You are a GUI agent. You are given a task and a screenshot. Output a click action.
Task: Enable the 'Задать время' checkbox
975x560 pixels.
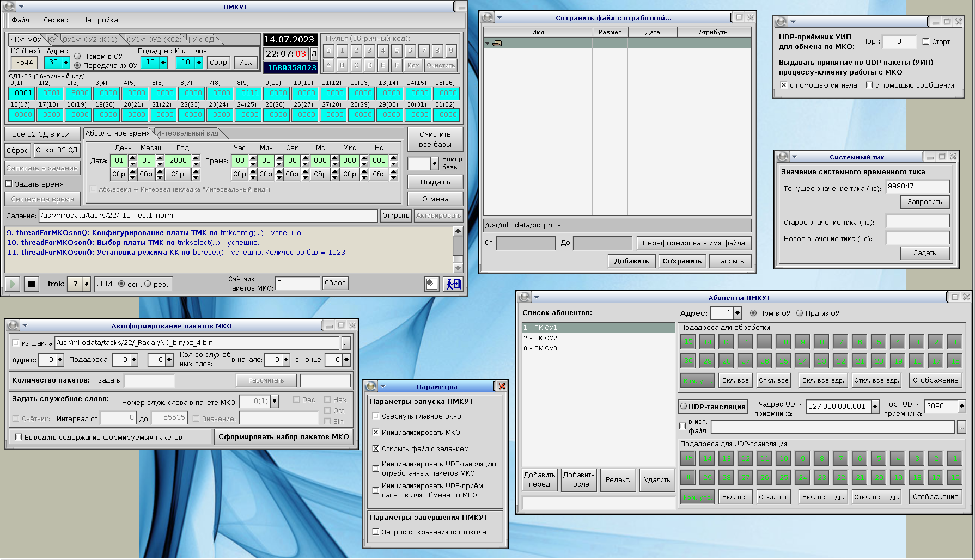[x=9, y=184]
